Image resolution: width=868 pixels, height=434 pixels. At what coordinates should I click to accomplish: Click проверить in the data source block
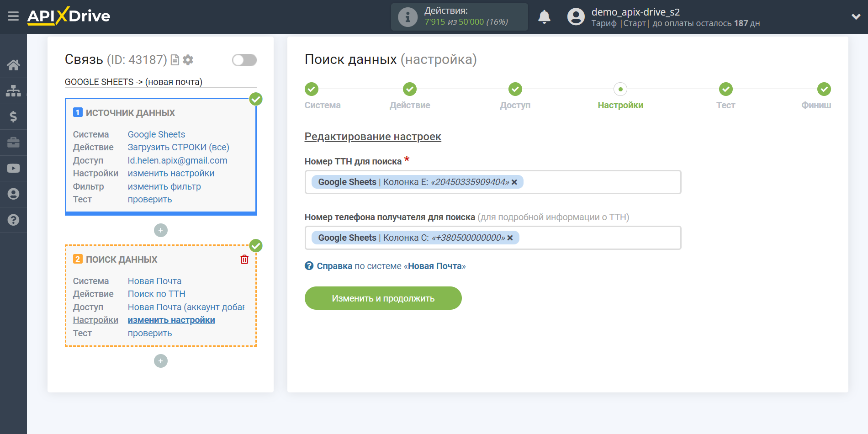coord(150,199)
